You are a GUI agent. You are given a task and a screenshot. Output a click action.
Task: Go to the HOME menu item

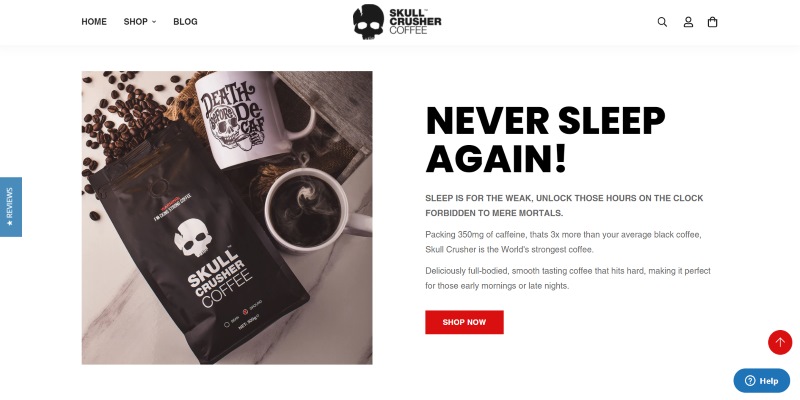(x=94, y=22)
